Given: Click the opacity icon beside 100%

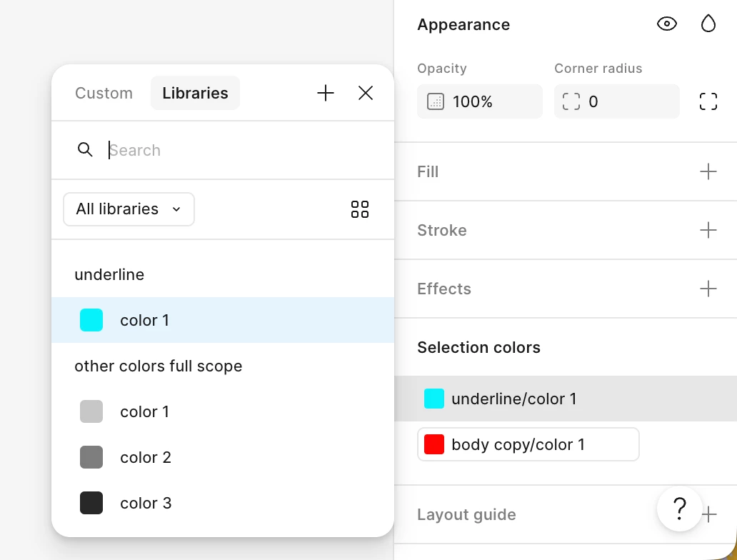Looking at the screenshot, I should (435, 101).
